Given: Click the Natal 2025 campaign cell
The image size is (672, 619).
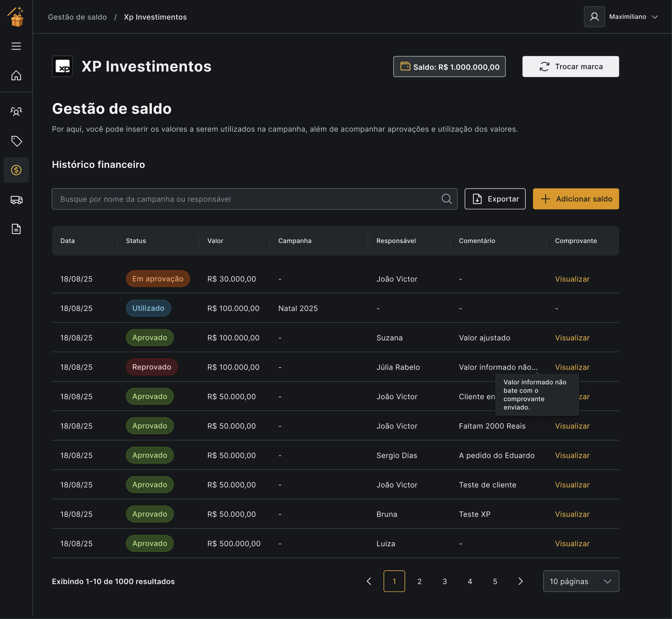Looking at the screenshot, I should (298, 308).
